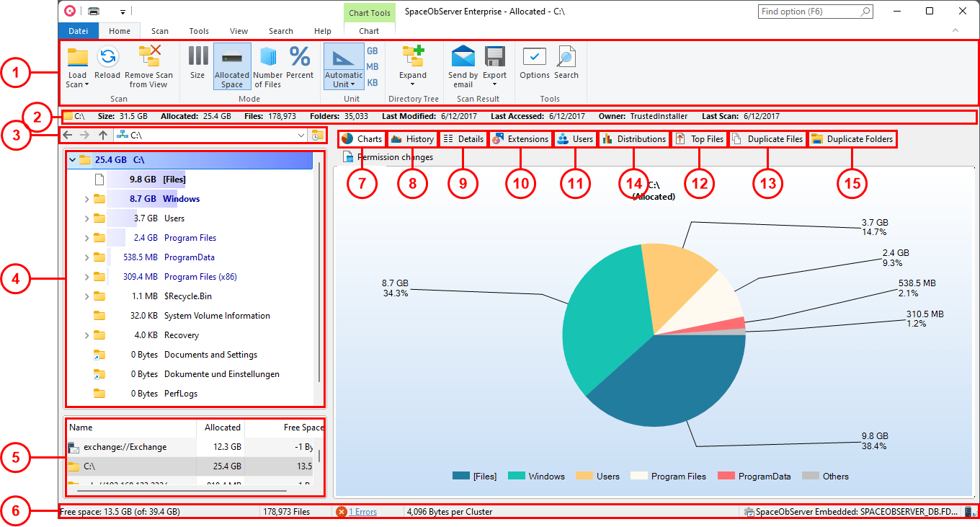Image resolution: width=980 pixels, height=527 pixels.
Task: Expand the Windows folder in the tree
Action: click(86, 198)
